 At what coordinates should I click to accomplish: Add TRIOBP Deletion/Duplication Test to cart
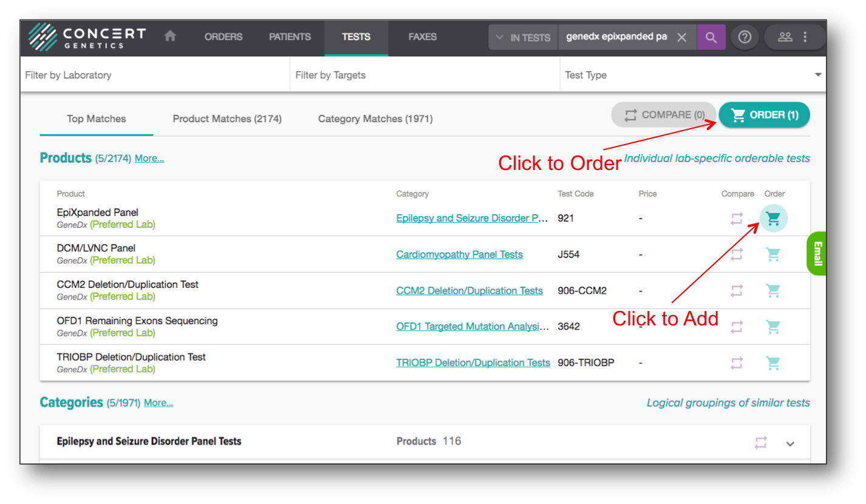click(773, 363)
